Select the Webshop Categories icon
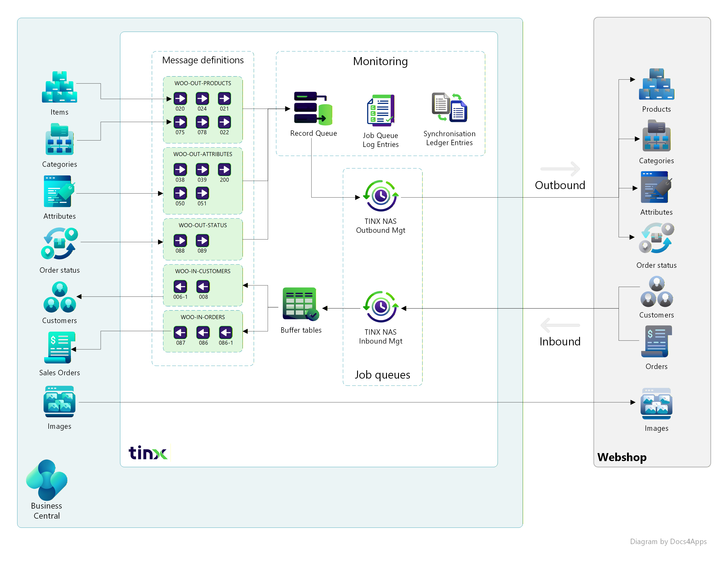 [x=656, y=136]
